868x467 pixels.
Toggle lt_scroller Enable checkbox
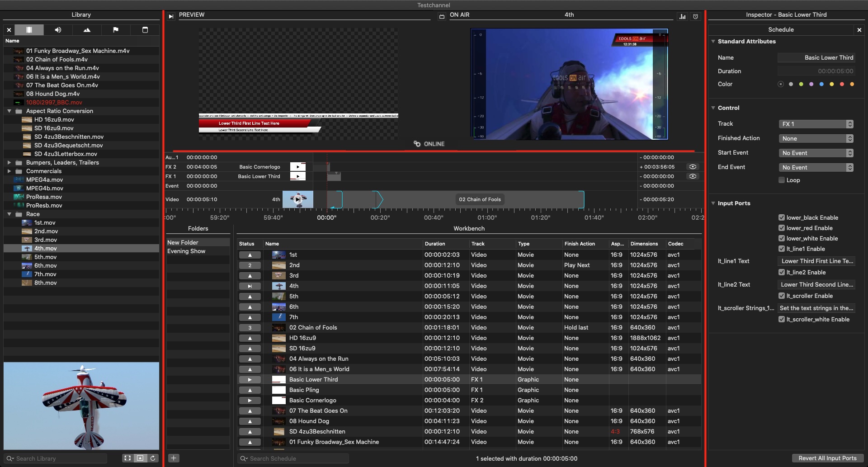pyautogui.click(x=781, y=296)
